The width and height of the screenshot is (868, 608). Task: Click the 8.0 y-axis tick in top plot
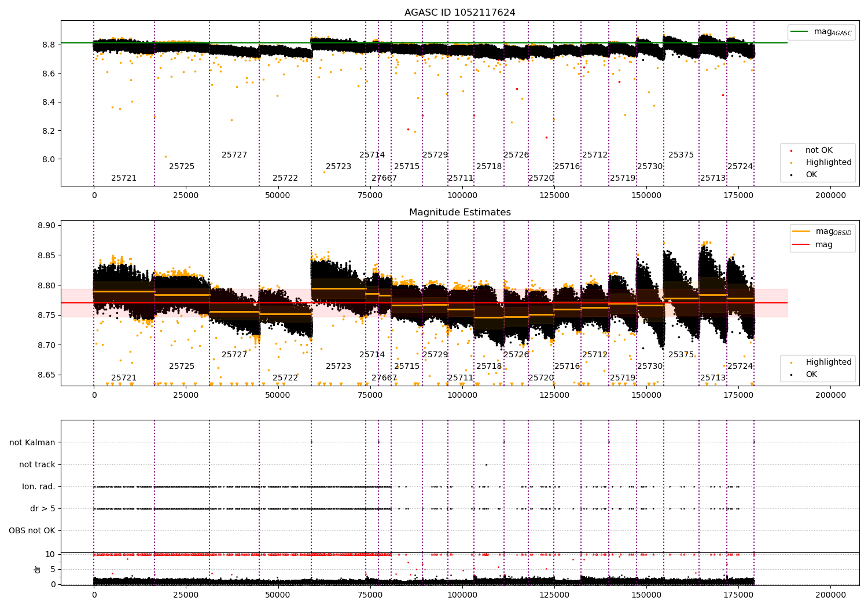pyautogui.click(x=49, y=160)
